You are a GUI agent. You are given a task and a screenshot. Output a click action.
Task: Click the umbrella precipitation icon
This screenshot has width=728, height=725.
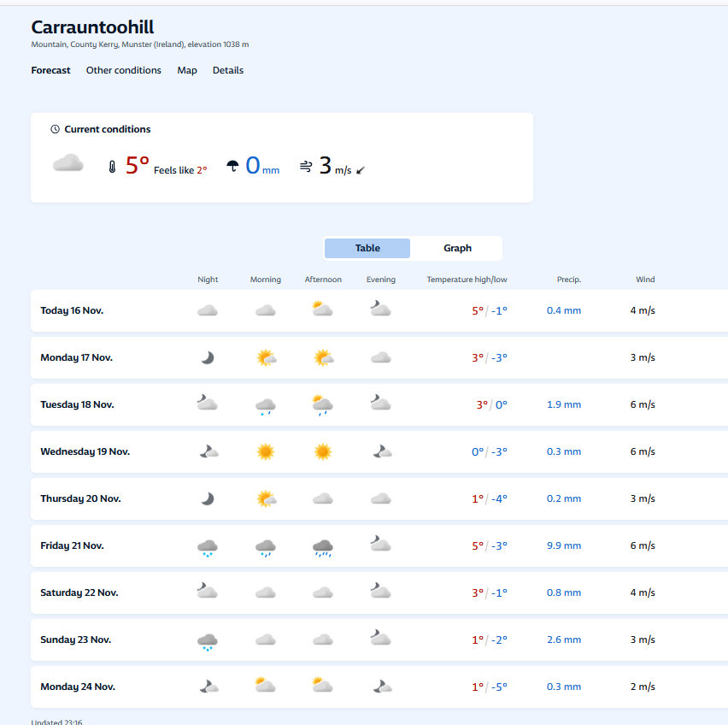pos(232,165)
